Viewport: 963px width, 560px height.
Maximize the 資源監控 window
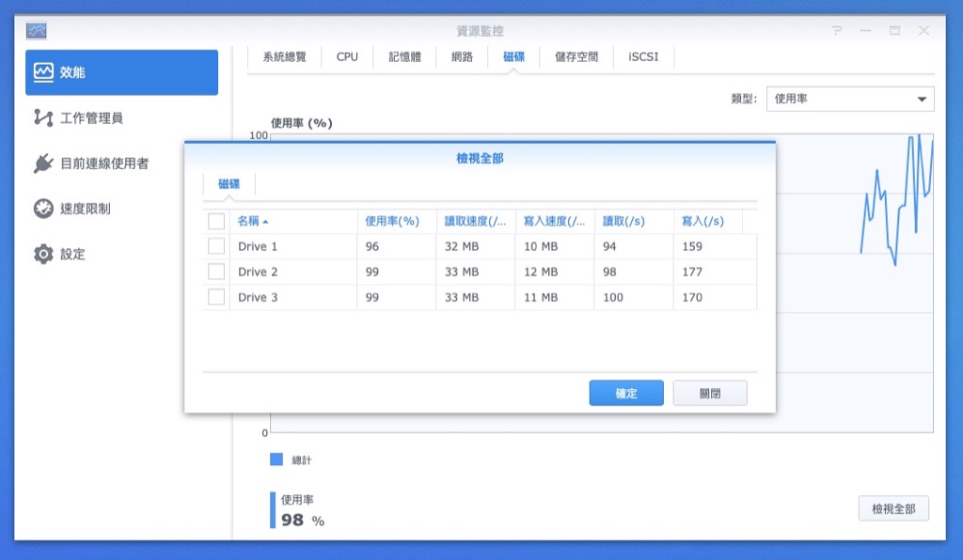pos(894,31)
